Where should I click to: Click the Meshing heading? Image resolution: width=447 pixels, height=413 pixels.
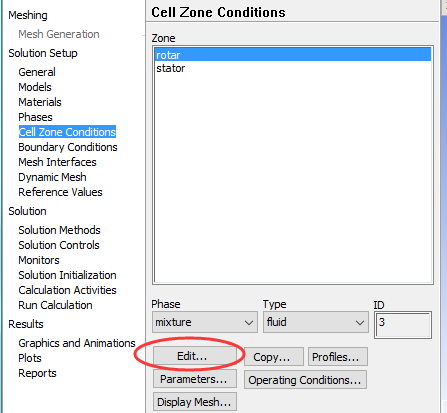tap(28, 15)
